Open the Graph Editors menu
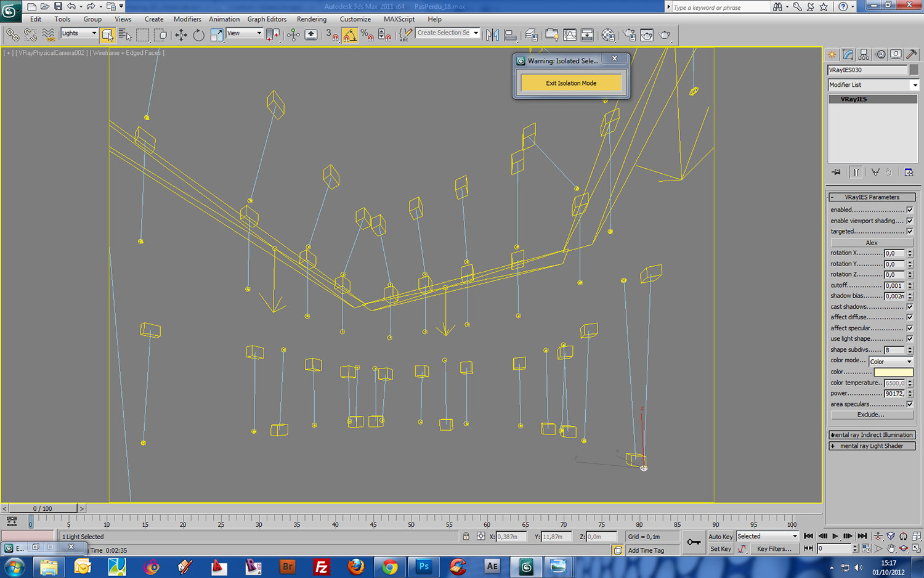The image size is (924, 578). point(267,19)
